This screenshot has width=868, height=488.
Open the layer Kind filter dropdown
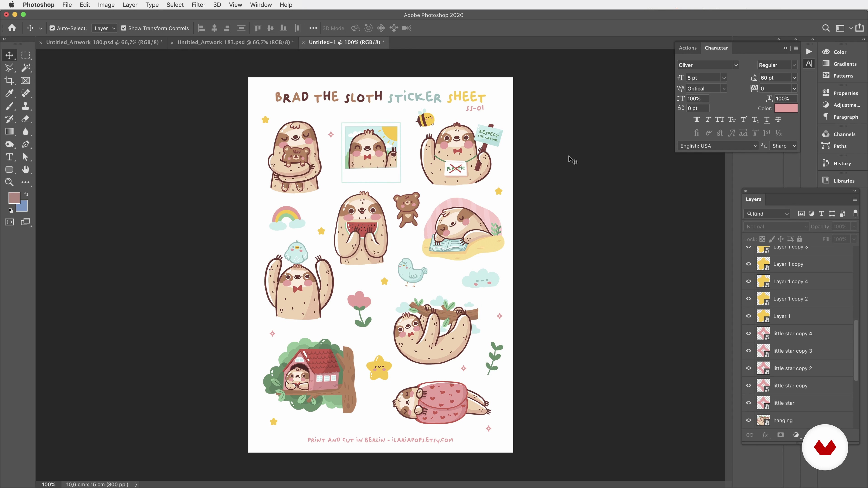pos(767,214)
